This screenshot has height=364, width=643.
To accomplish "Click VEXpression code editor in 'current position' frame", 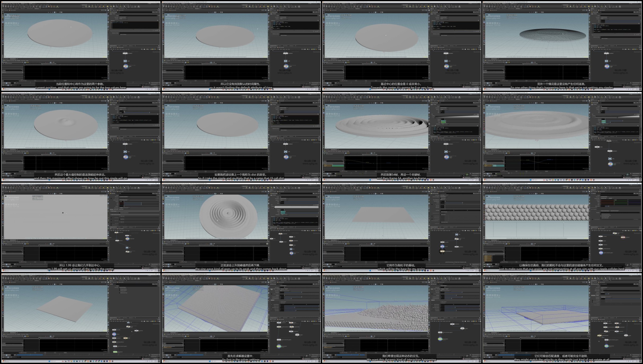I will (x=135, y=25).
